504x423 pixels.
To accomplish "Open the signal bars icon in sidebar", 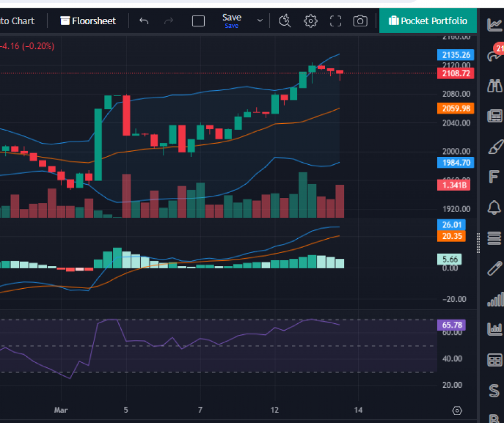I will click(x=494, y=300).
